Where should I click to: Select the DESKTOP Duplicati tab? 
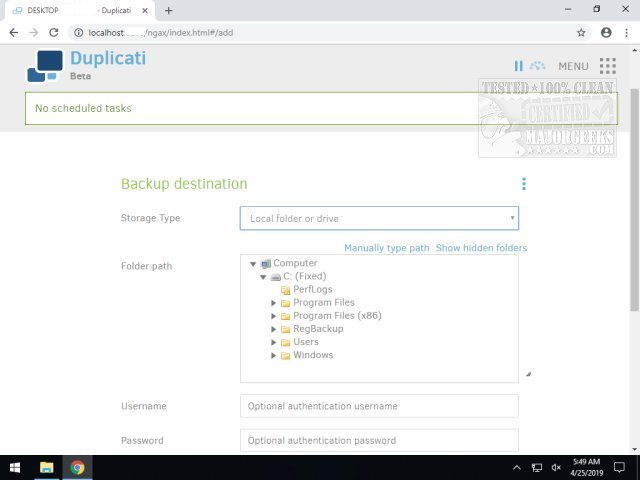pos(80,11)
